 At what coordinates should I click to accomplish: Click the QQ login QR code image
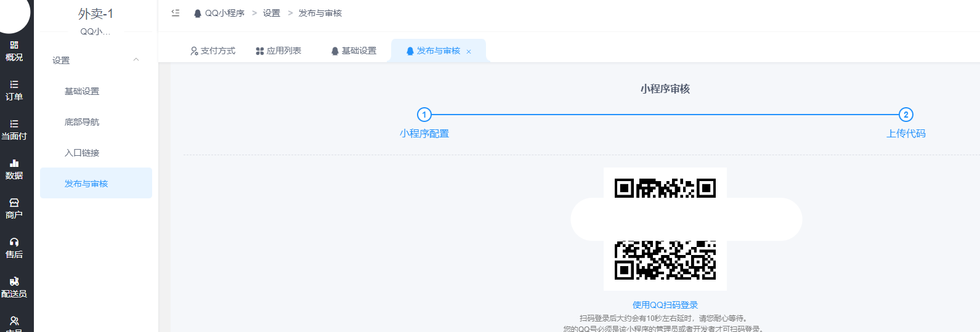click(665, 229)
